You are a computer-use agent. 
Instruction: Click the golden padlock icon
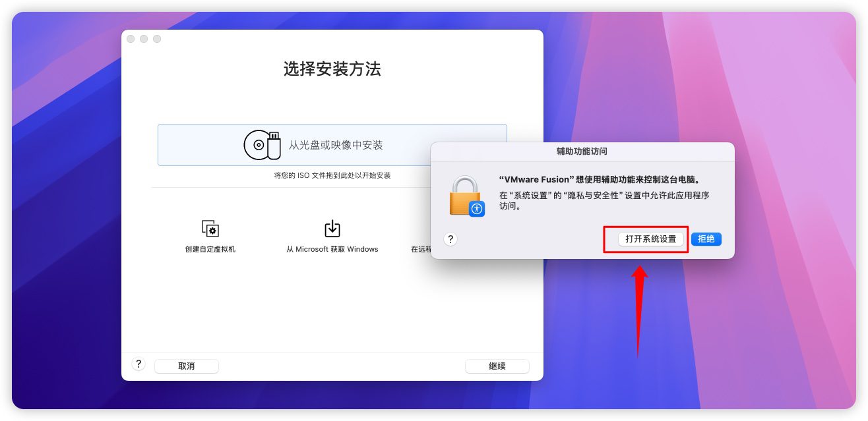click(x=465, y=196)
